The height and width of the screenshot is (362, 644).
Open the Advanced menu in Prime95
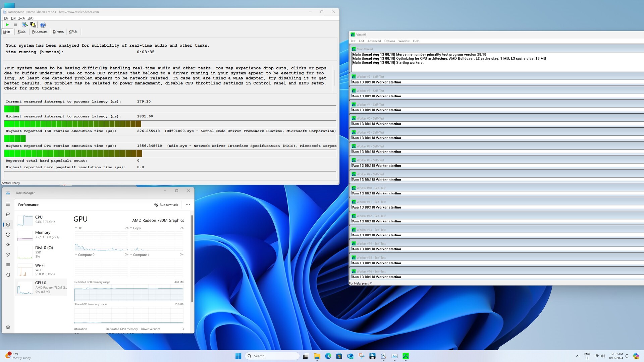point(374,41)
